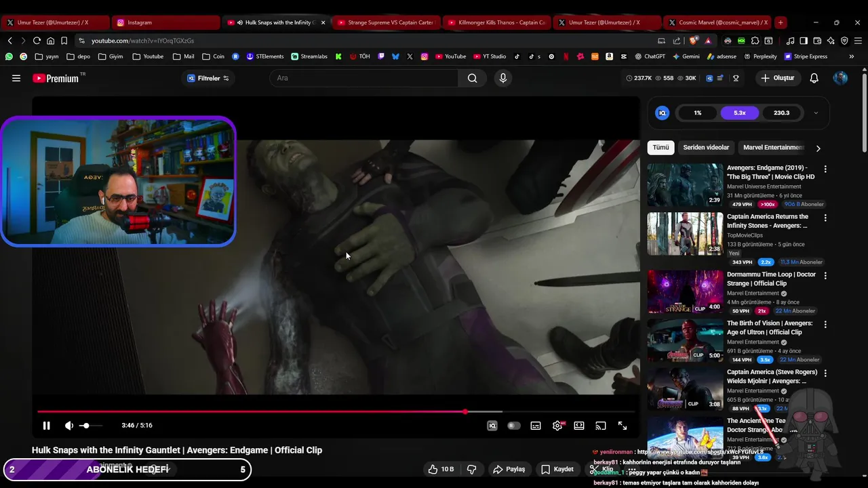The image size is (868, 488).
Task: Switch to Instagram browser tab
Action: pos(165,22)
